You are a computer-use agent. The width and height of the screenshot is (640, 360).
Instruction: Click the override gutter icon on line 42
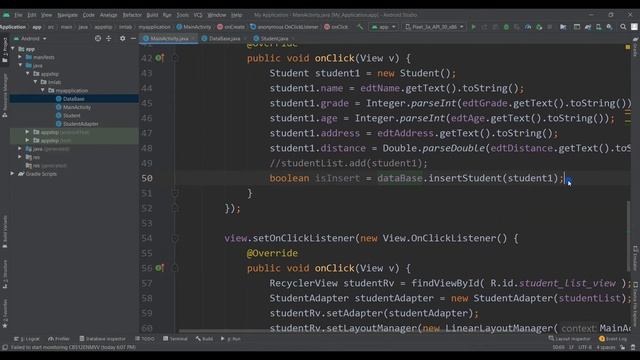pos(159,58)
